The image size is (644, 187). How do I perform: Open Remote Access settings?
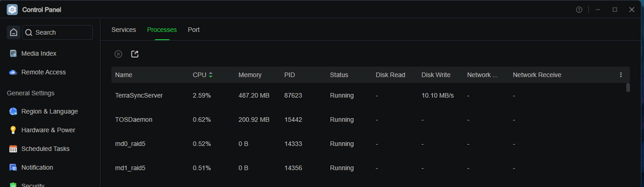(x=43, y=72)
